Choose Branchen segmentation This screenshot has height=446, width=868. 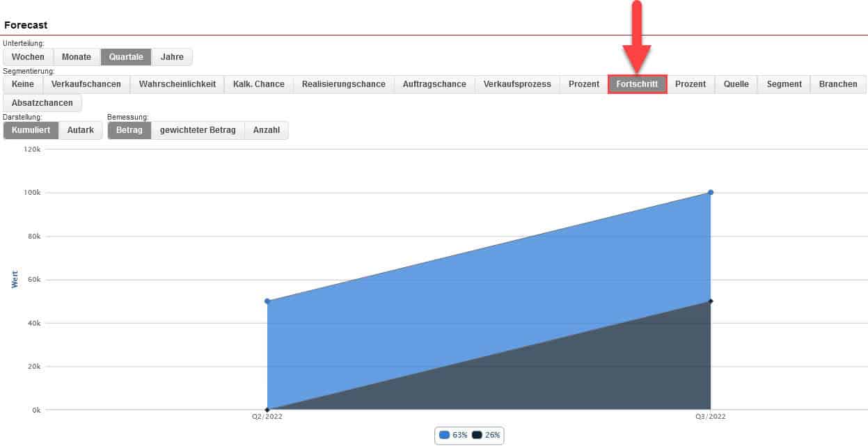click(x=838, y=84)
